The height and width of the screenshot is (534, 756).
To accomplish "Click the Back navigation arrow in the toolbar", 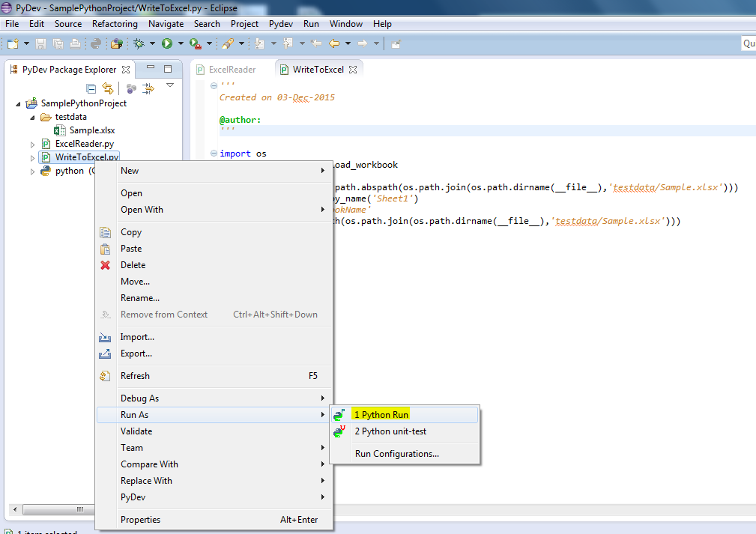I will point(334,43).
